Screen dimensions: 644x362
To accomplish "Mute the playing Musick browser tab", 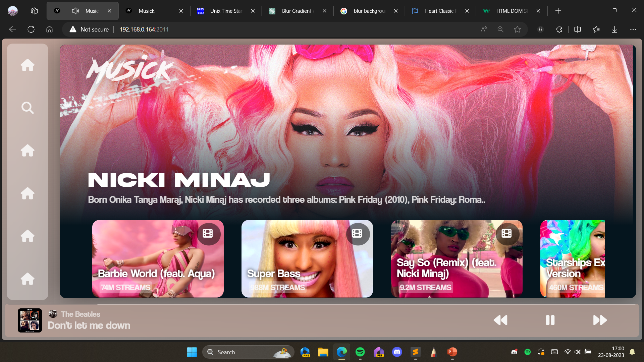I will point(75,11).
